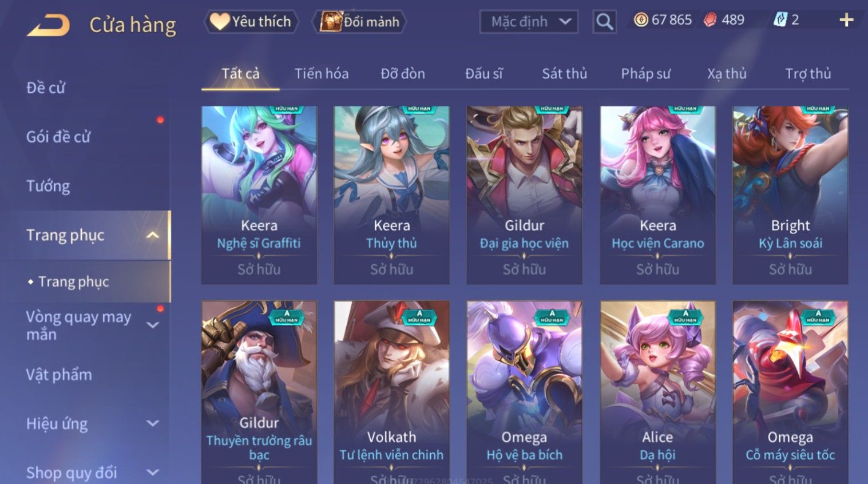Collapse the Trang phục sidebar section

pyautogui.click(x=153, y=235)
